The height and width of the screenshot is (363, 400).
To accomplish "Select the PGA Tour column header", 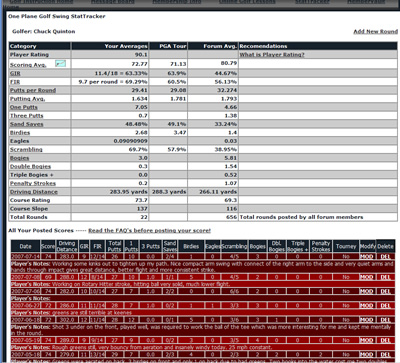I will pos(169,46).
